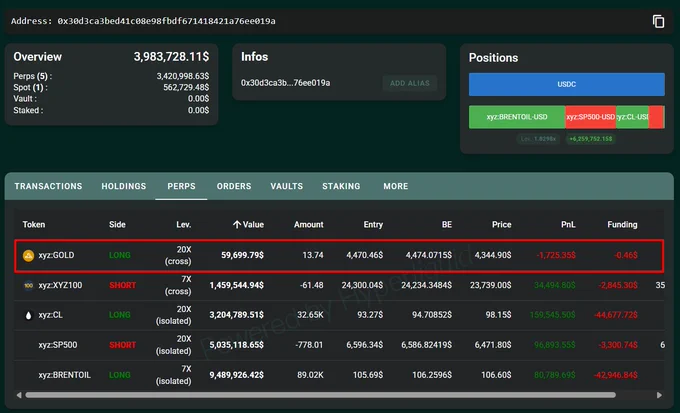The height and width of the screenshot is (413, 680).
Task: Click the 89.02K amount cell
Action: 310,375
